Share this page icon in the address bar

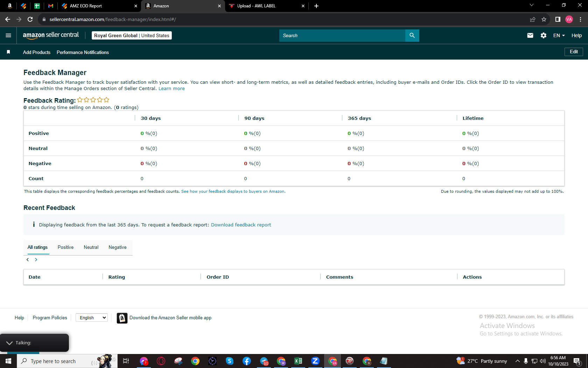click(532, 19)
